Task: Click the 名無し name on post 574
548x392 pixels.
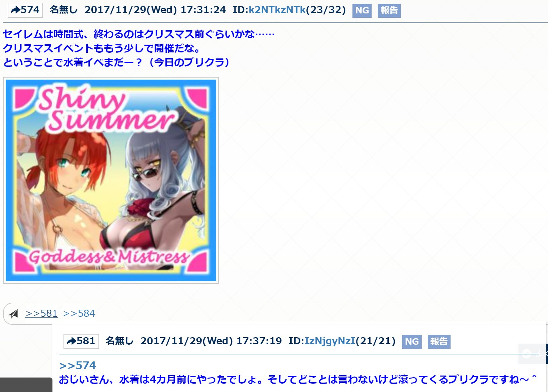Action: point(64,10)
